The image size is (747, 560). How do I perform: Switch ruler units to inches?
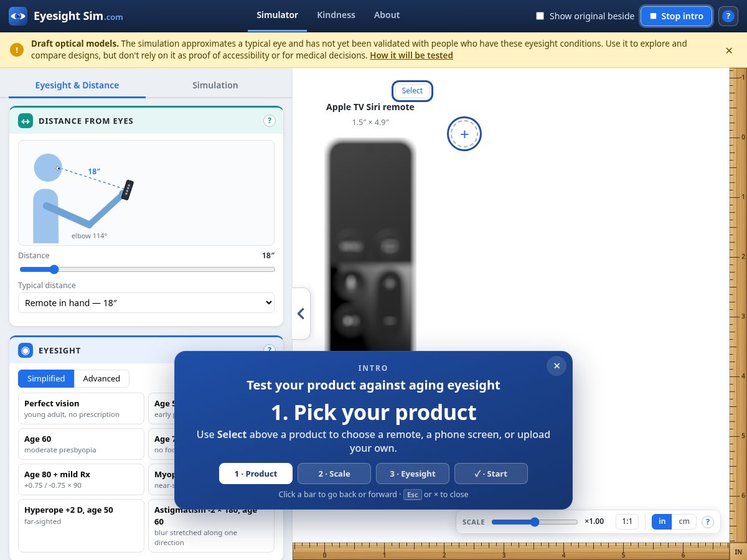tap(662, 521)
